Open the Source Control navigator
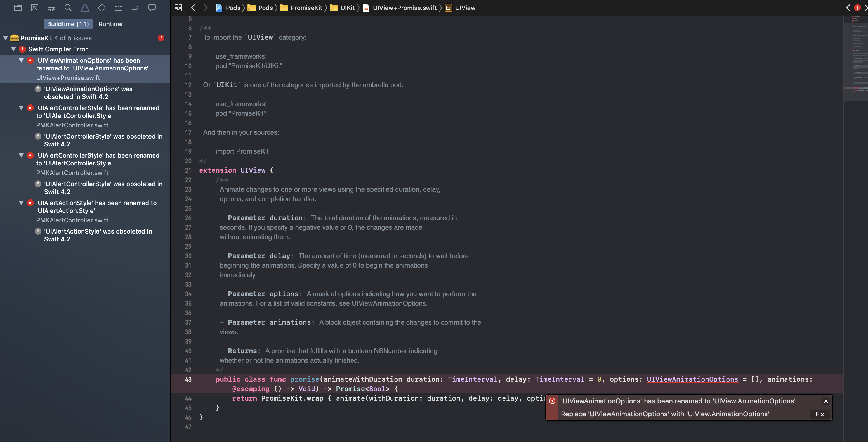 (35, 8)
